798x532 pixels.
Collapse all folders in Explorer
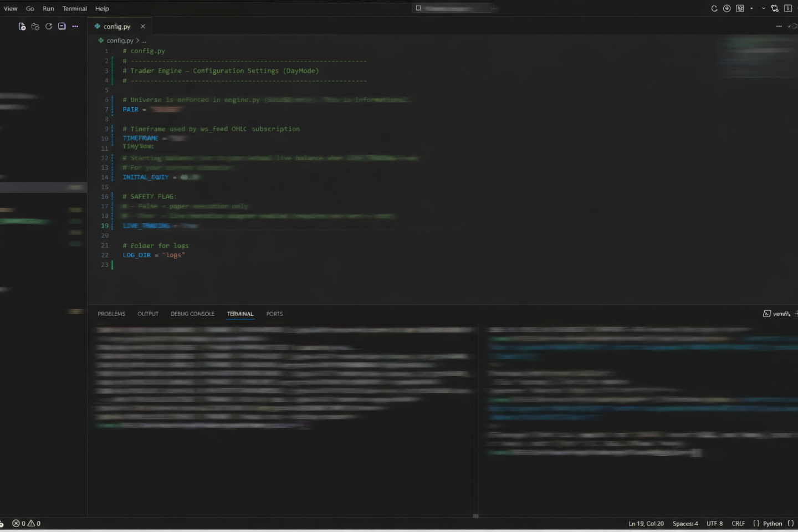[x=62, y=27]
